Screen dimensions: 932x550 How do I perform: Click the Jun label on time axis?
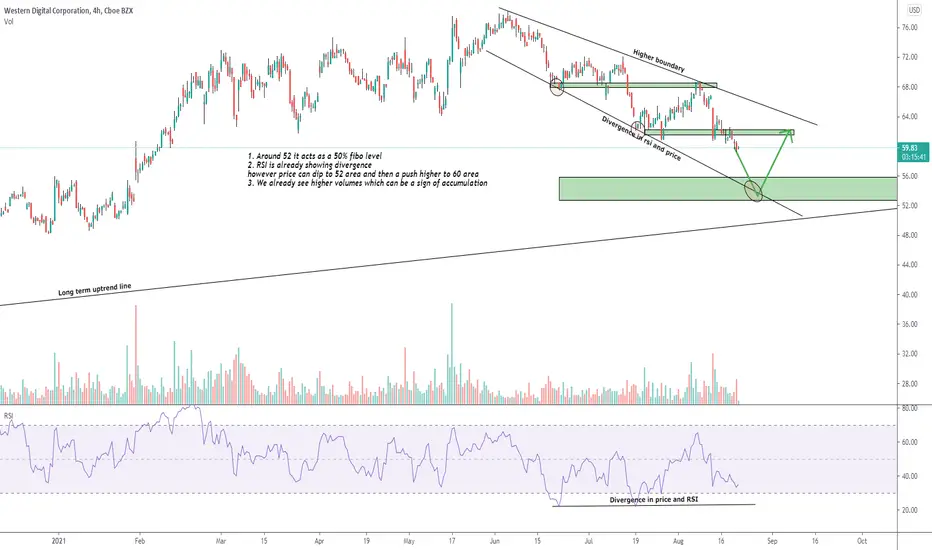tap(495, 541)
